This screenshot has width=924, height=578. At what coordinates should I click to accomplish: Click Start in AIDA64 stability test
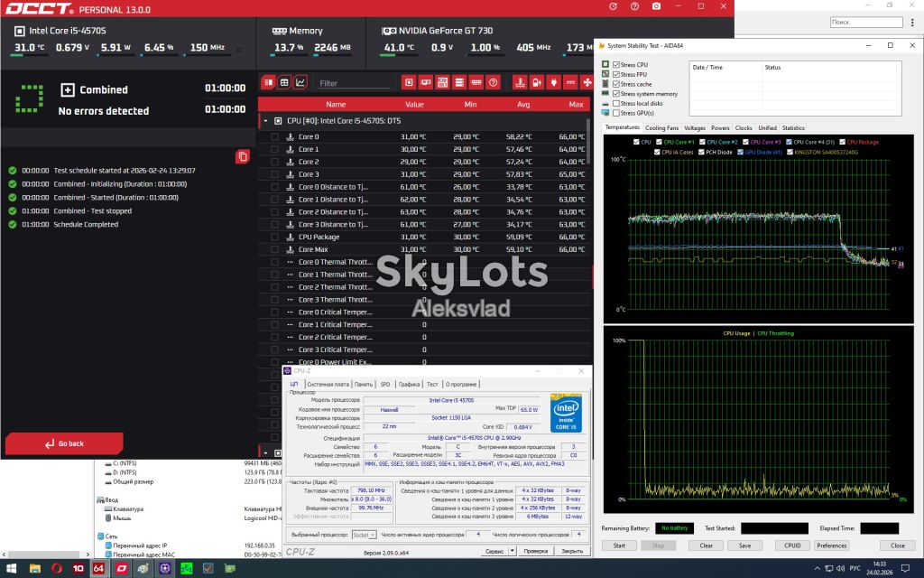619,545
